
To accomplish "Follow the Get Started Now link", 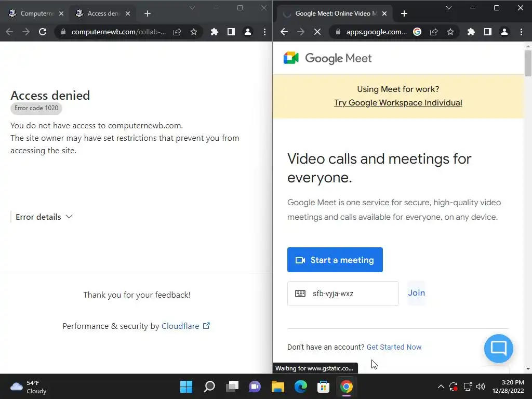I will (x=394, y=347).
